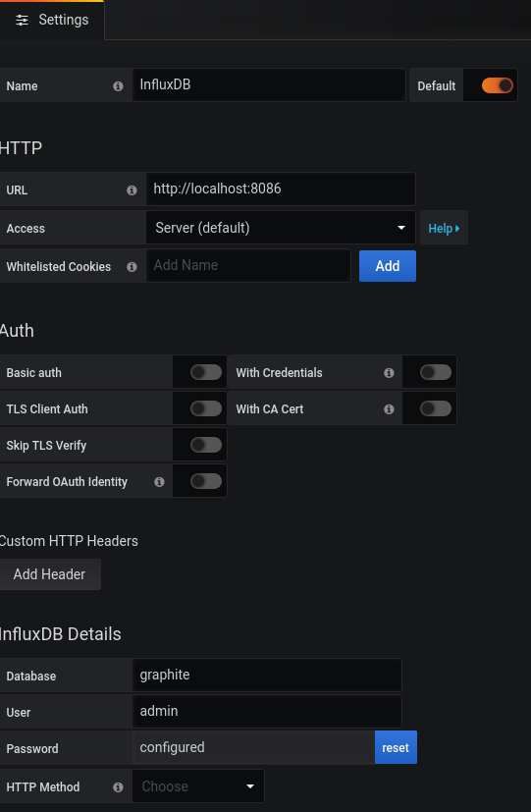Click the blue Add cookie button
The image size is (531, 812).
click(388, 266)
